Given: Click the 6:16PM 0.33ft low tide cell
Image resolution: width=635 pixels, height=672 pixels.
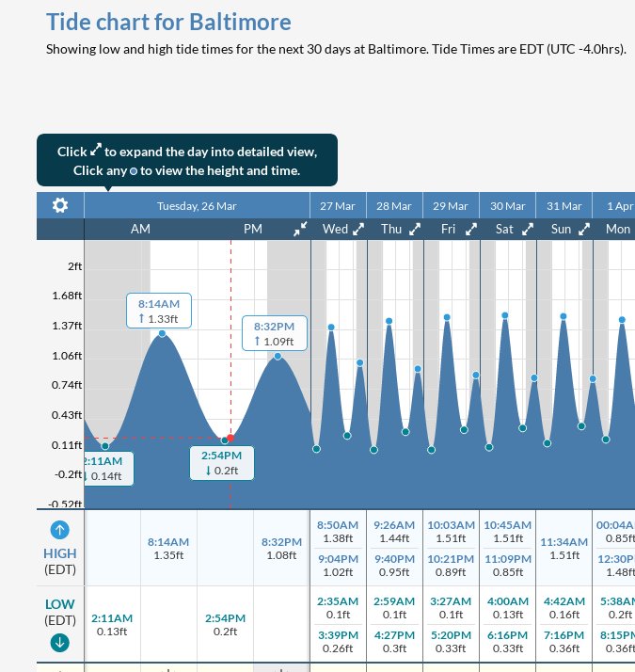Looking at the screenshot, I should (x=507, y=642).
